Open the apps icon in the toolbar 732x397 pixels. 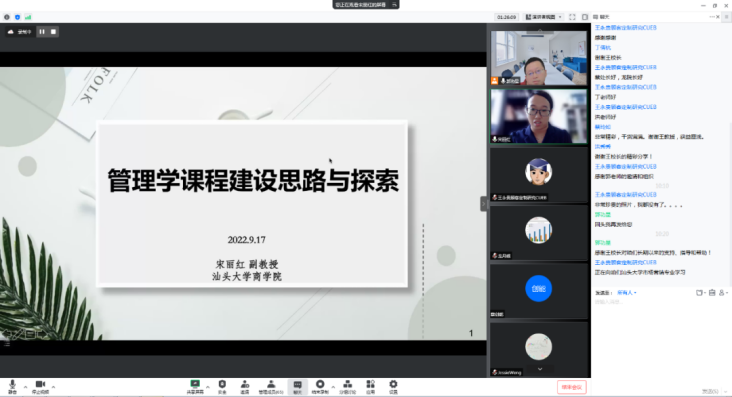click(x=370, y=386)
